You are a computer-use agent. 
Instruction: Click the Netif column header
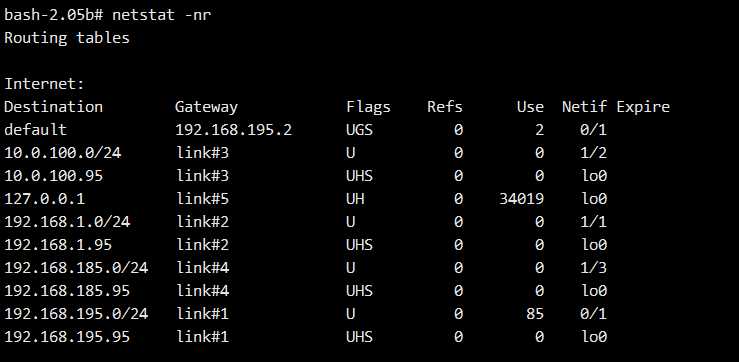click(584, 107)
